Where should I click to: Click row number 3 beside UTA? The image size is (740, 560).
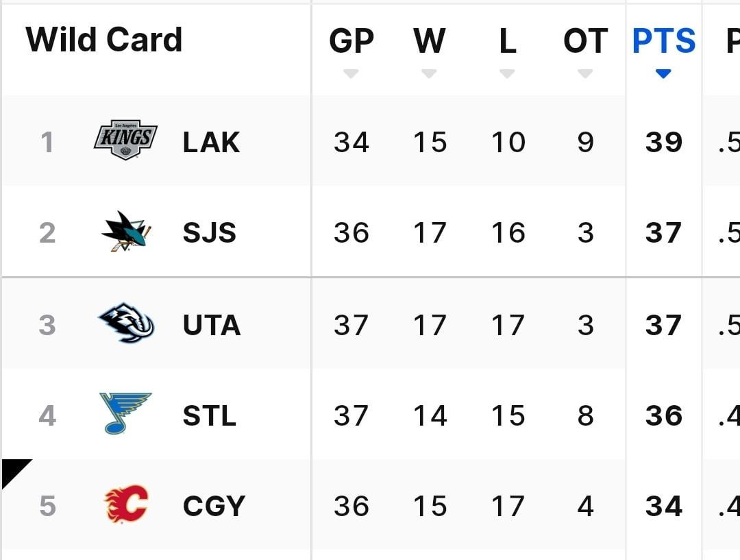point(47,326)
